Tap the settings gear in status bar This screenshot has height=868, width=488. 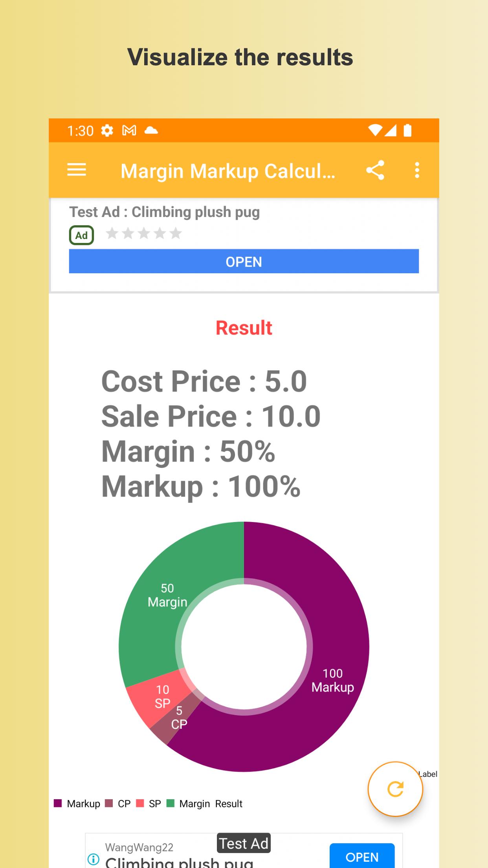pos(107,131)
